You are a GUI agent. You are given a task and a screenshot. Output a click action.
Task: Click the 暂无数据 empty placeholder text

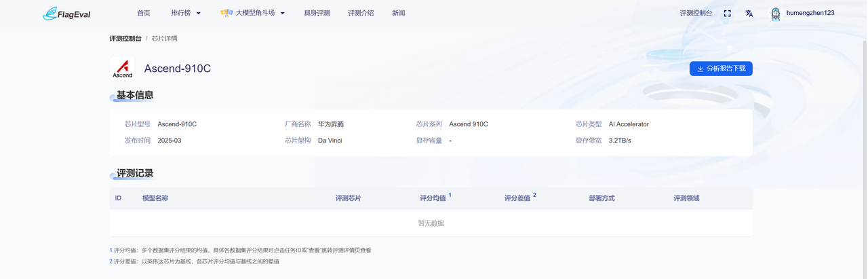point(431,223)
